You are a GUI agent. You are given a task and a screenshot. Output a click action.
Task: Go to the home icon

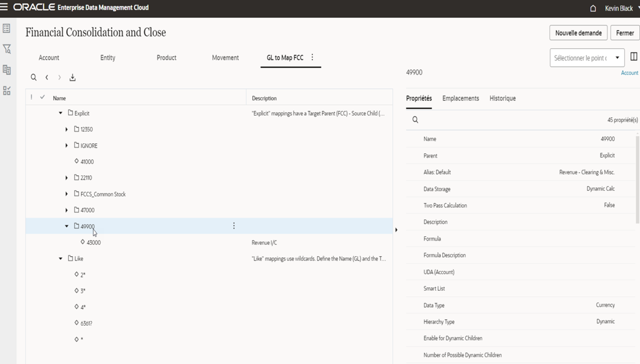(593, 8)
